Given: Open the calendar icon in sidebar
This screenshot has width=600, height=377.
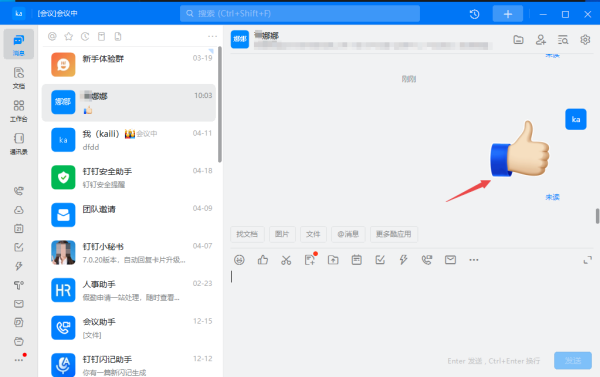Looking at the screenshot, I should (19, 228).
